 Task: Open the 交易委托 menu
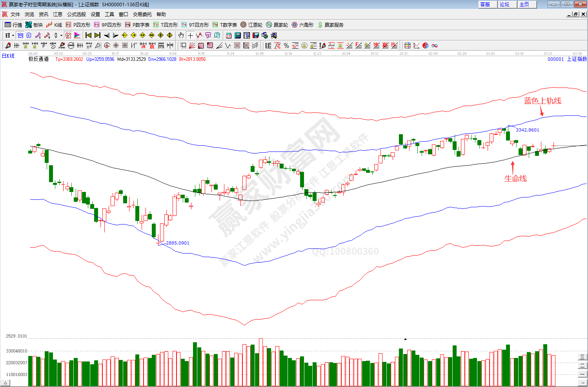coord(142,15)
